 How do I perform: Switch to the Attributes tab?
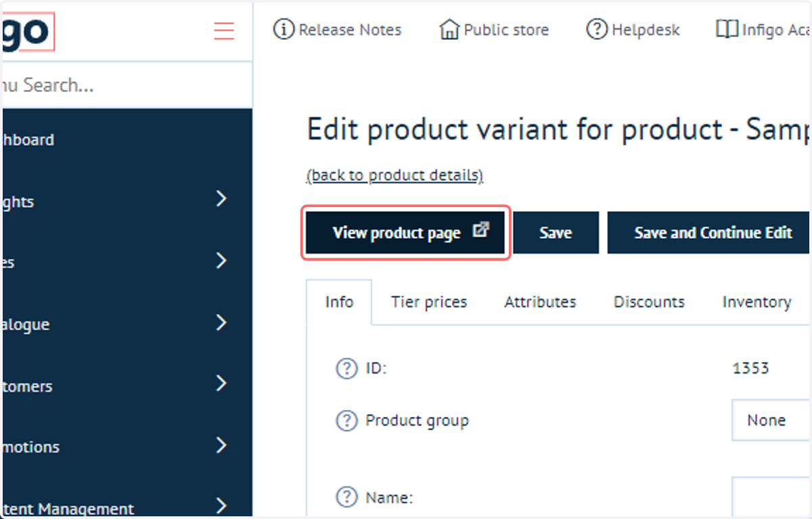pyautogui.click(x=540, y=302)
